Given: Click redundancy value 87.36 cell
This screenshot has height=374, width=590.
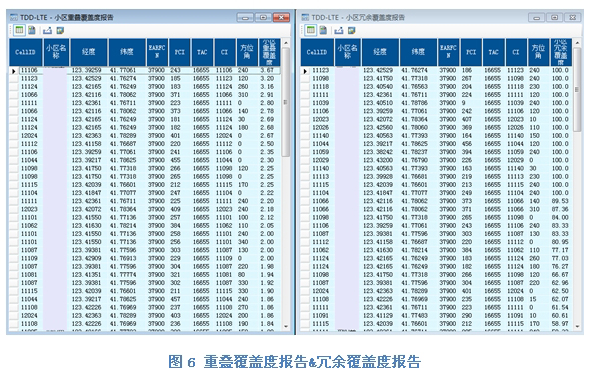Looking at the screenshot, I should (x=560, y=209).
